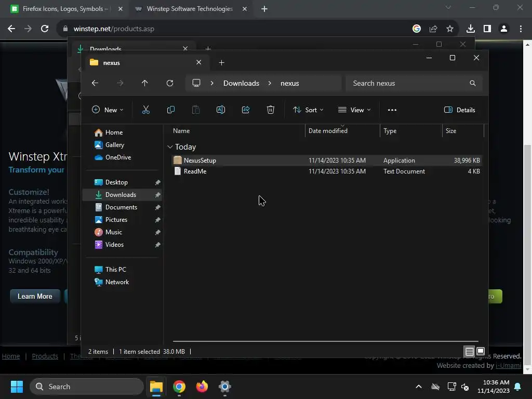This screenshot has width=532, height=399.
Task: Open Chrome tab search dropdown arrow
Action: pyautogui.click(x=448, y=7)
